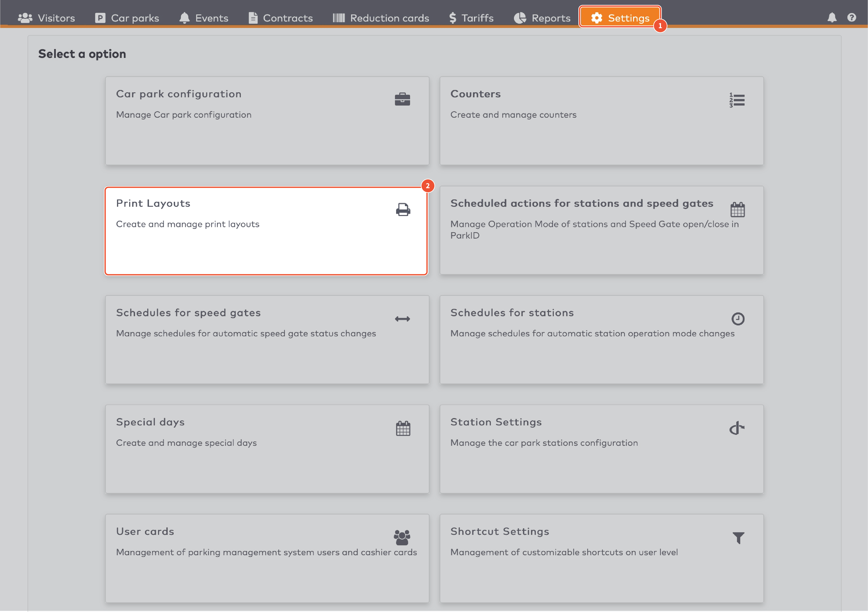Screen dimensions: 868x612
Task: Click the Settings gear icon in navigation
Action: (x=596, y=18)
